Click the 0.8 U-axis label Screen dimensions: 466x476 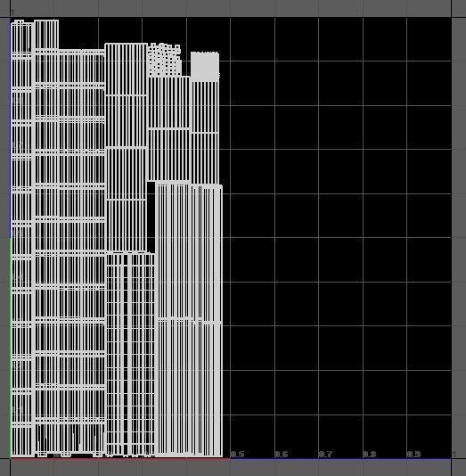tap(370, 454)
